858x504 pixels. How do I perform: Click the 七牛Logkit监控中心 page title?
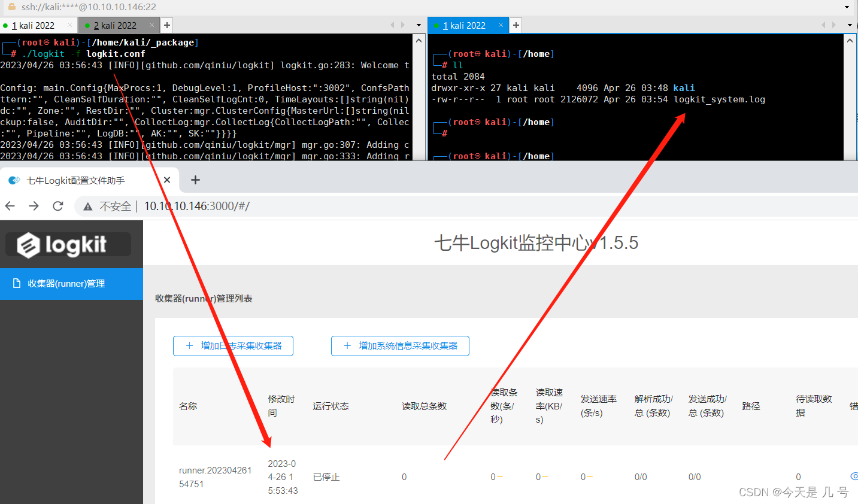(x=536, y=243)
